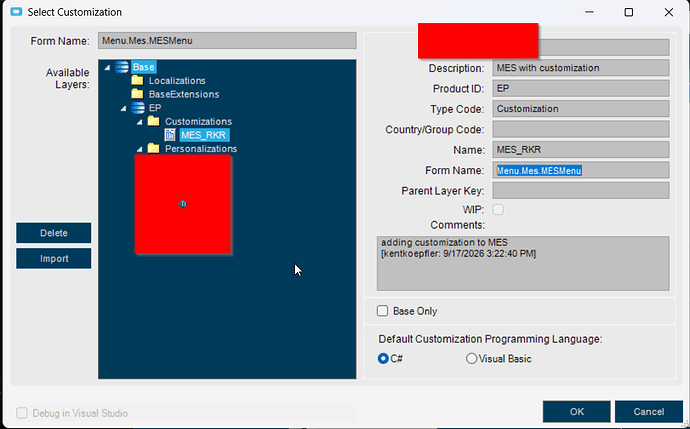Click the Cancel button
This screenshot has width=690, height=429.
point(649,411)
